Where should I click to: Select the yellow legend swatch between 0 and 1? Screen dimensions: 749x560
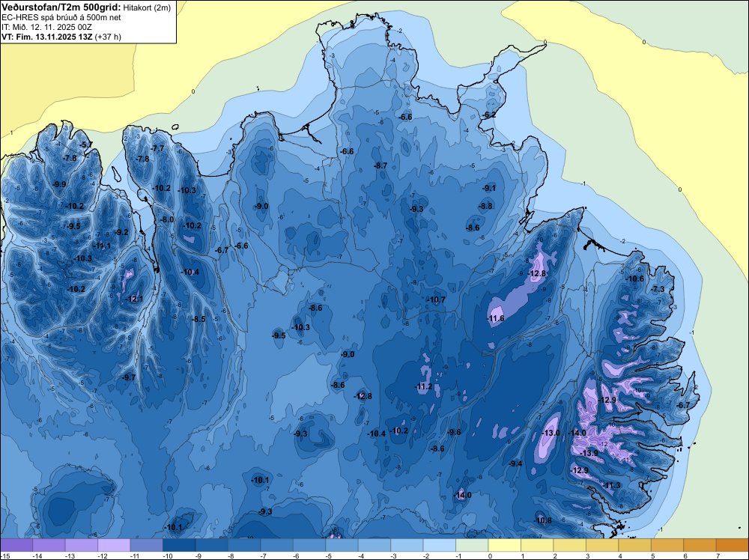pos(504,545)
